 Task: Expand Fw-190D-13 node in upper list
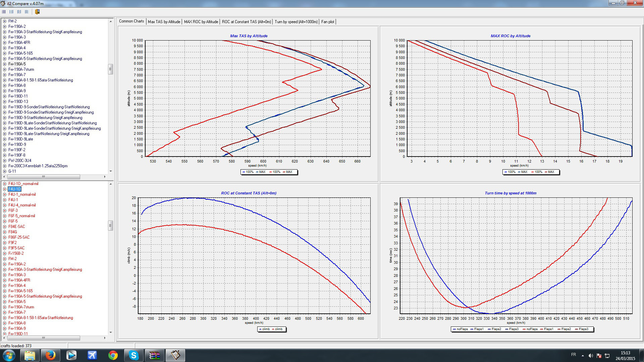pyautogui.click(x=4, y=102)
